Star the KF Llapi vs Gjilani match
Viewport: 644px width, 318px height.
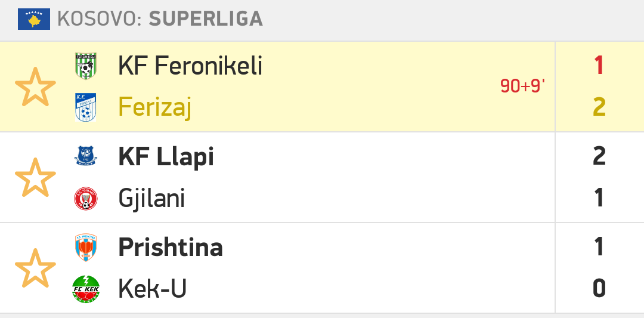(35, 177)
